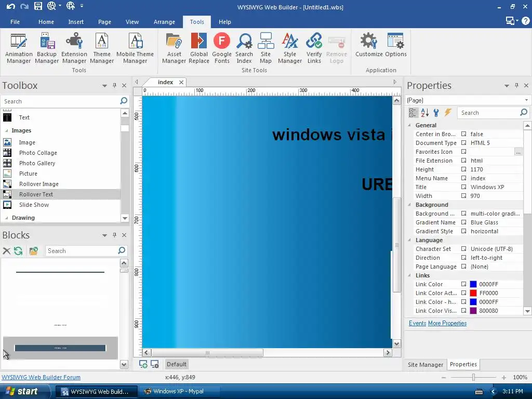Screen dimensions: 532x399
Task: Run Verify Links tool
Action: click(314, 48)
